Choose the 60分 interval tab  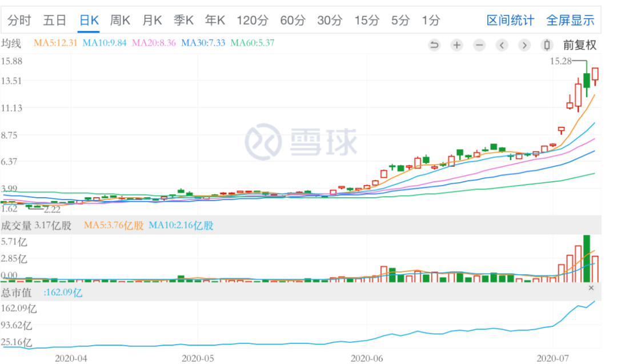(293, 20)
